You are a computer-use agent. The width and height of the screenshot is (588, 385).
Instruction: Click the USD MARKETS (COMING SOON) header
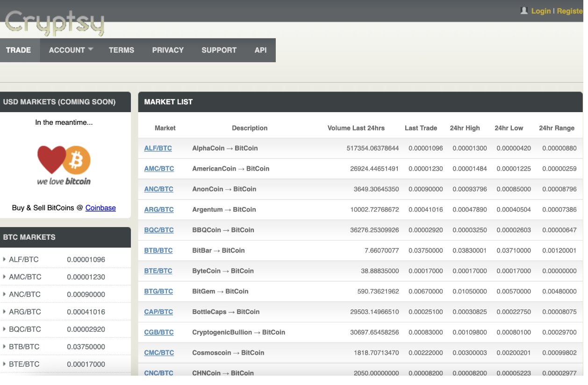(x=65, y=102)
